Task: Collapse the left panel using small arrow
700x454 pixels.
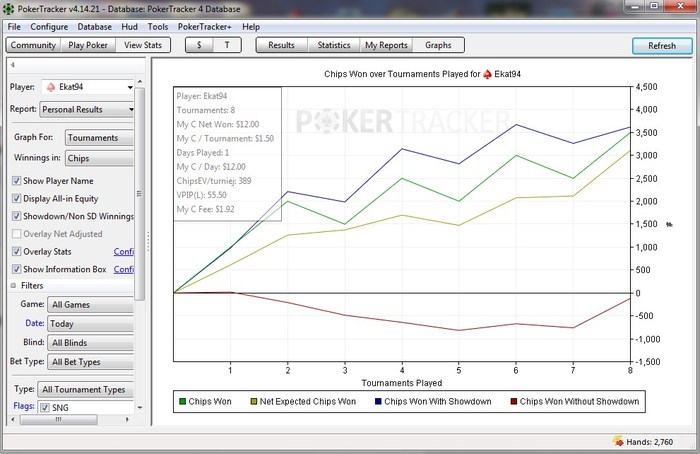Action: [x=12, y=65]
